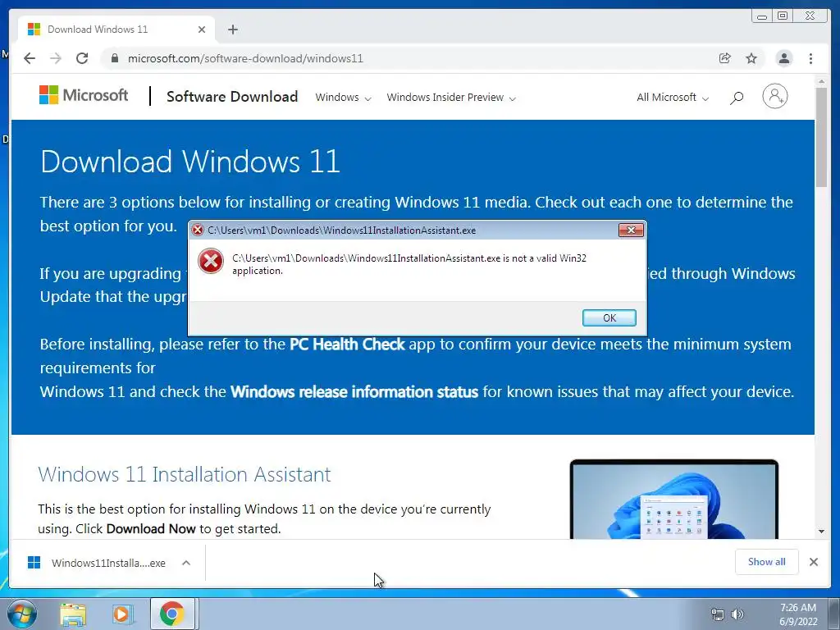Expand the Windows menu dropdown

coord(343,98)
